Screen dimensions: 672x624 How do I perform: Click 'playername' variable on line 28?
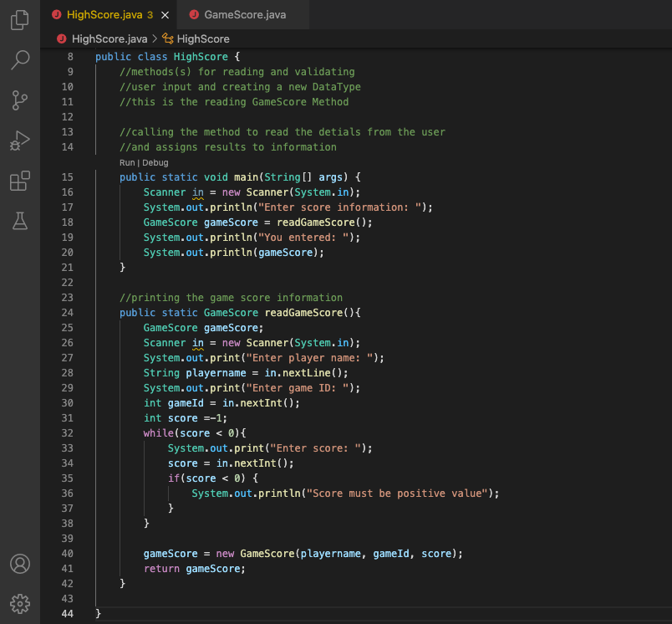(x=216, y=373)
